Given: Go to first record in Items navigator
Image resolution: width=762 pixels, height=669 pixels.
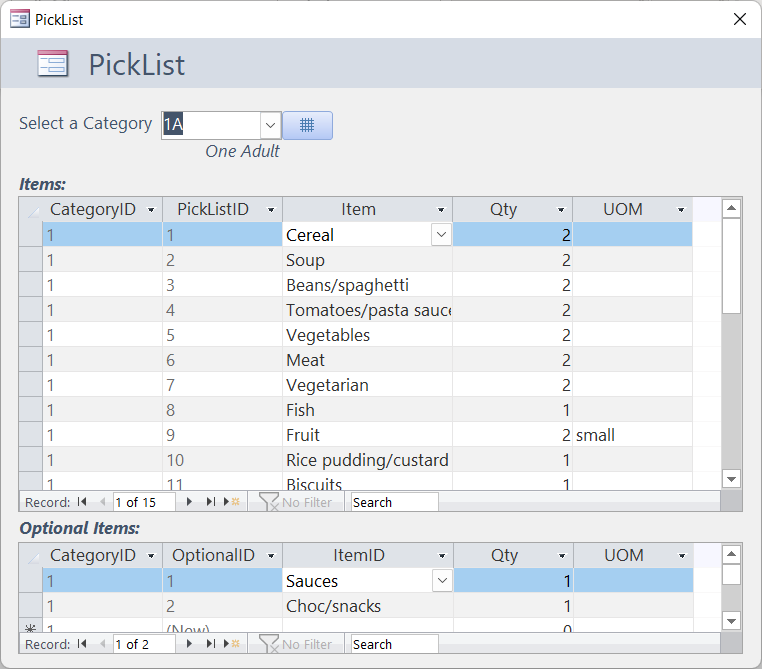Looking at the screenshot, I should pyautogui.click(x=82, y=502).
